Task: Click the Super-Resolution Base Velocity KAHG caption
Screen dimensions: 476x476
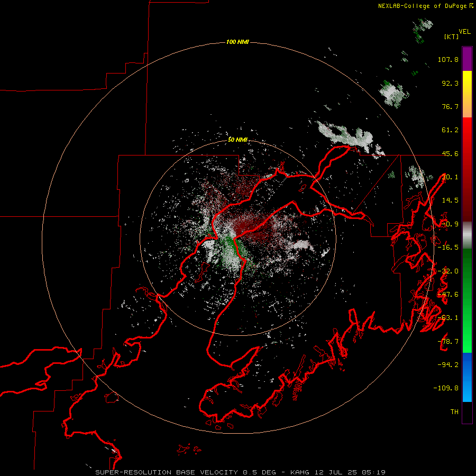Action: click(240, 472)
